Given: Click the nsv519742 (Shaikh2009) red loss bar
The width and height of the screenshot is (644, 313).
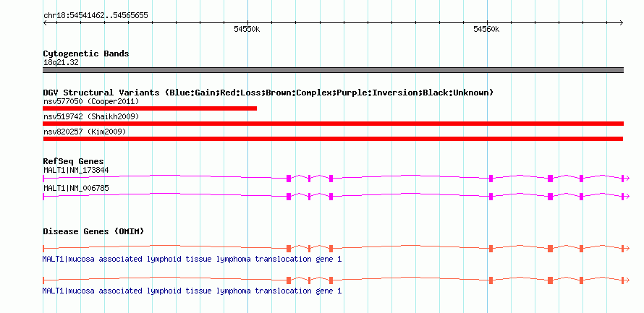Looking at the screenshot, I should point(334,124).
